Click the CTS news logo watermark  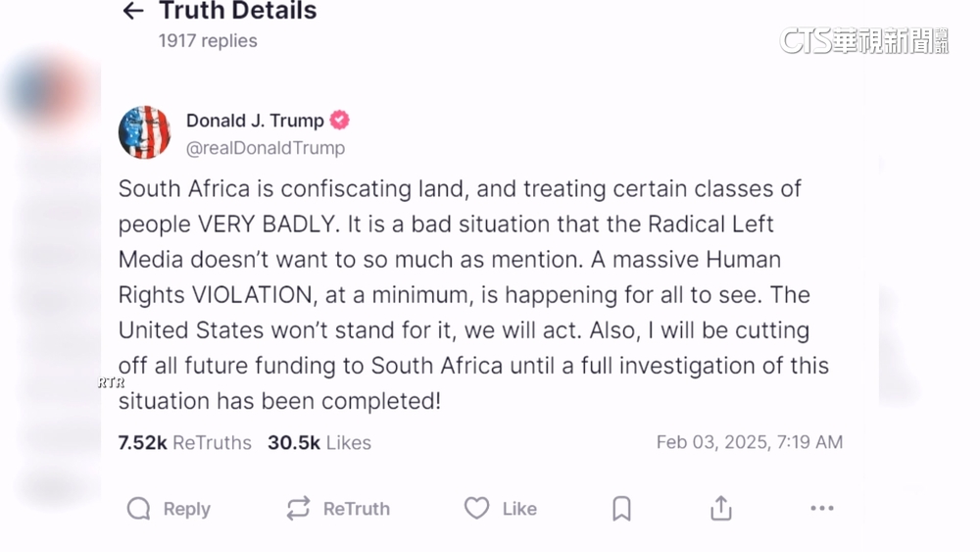pos(863,40)
